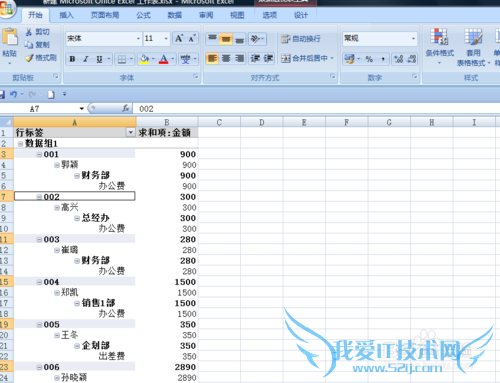Viewport: 500px width, 383px height.
Task: Click the Wrap Text (自动换行) button
Action: pos(301,39)
